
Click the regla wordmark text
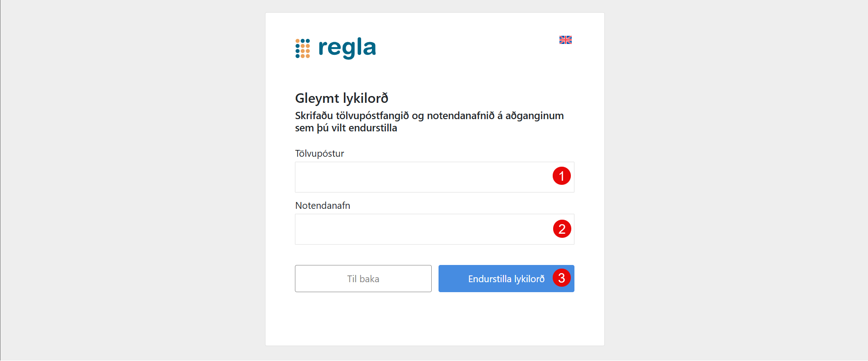coord(347,48)
